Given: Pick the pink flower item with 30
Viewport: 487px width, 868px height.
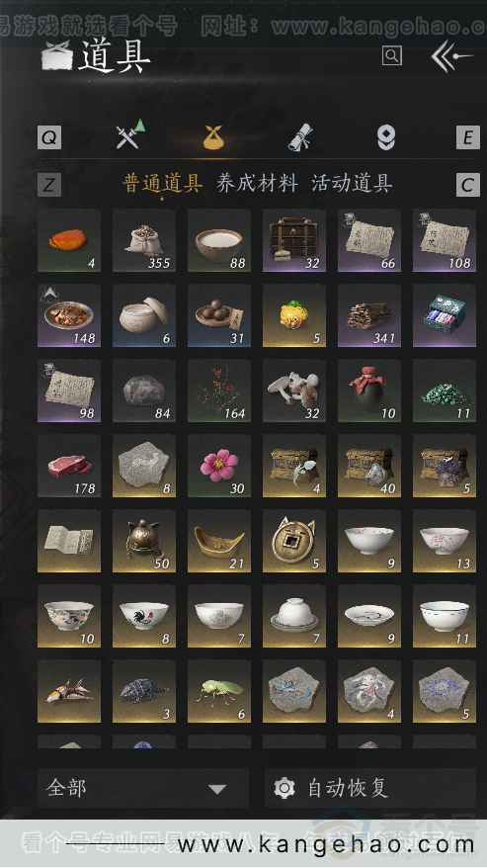Looking at the screenshot, I should point(219,466).
